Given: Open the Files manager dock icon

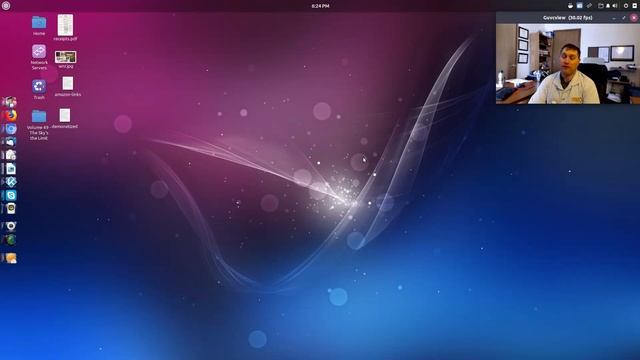Looking at the screenshot, I should [x=11, y=155].
